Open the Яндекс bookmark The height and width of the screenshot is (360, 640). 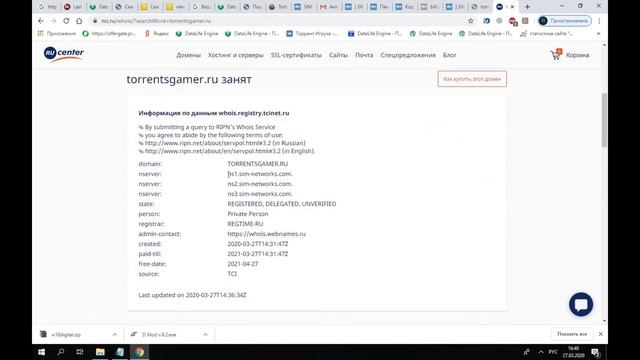point(157,33)
